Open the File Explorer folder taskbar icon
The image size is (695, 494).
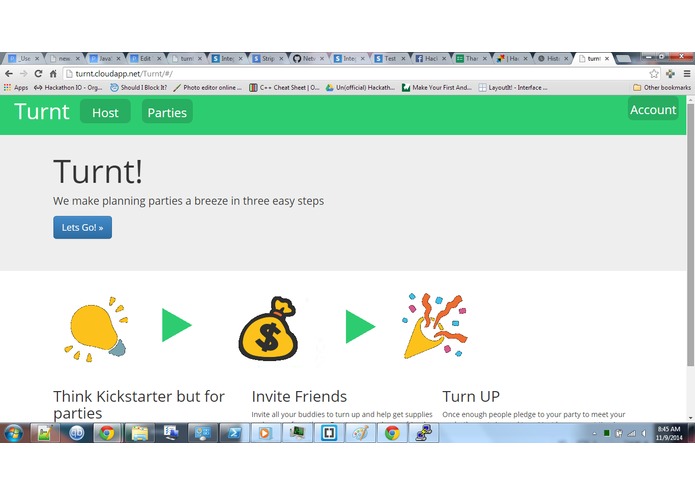(x=139, y=433)
